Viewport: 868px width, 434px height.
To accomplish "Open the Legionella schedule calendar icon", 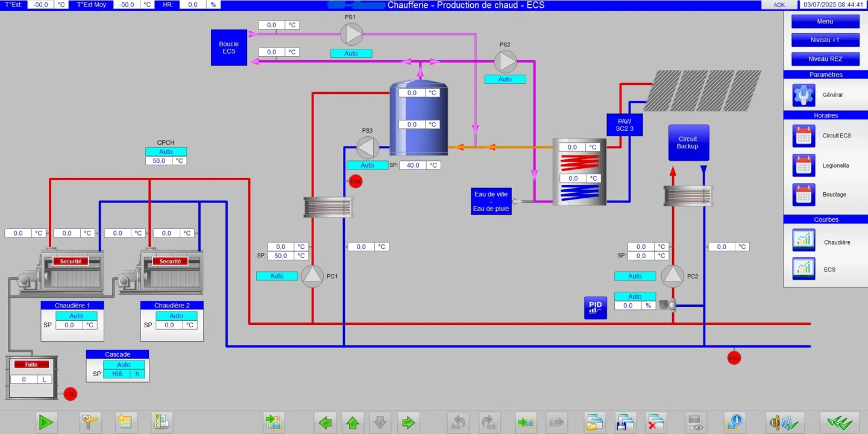I will tap(804, 165).
